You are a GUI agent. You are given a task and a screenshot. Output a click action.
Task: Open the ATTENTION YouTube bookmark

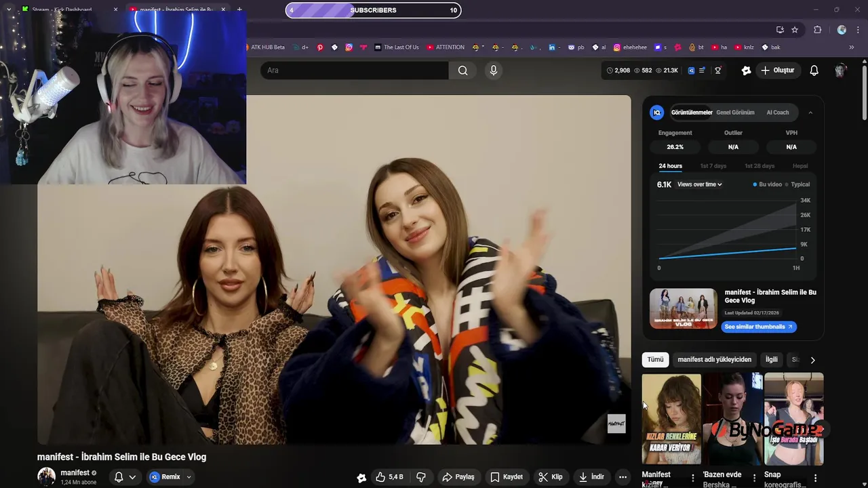coord(446,47)
